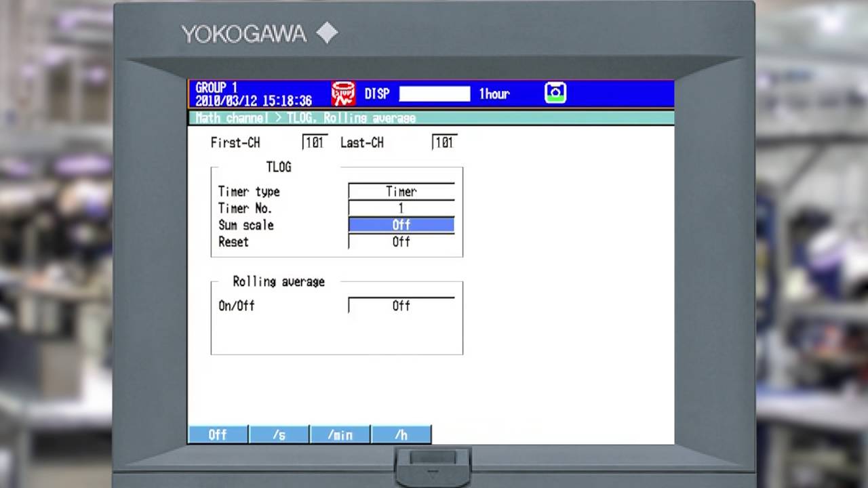Select the /min soft key
Viewport: 868px width, 488px height.
pyautogui.click(x=340, y=434)
